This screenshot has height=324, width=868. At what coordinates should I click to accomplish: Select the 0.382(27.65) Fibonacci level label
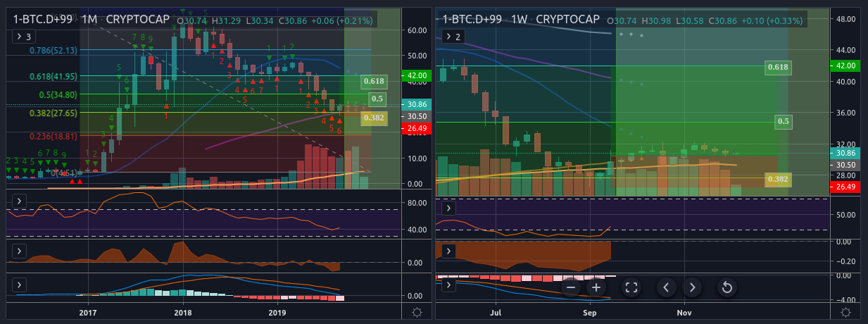click(x=53, y=113)
